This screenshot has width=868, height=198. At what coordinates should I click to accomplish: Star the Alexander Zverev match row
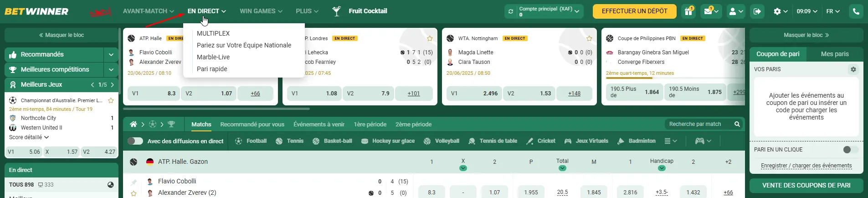[x=134, y=193]
